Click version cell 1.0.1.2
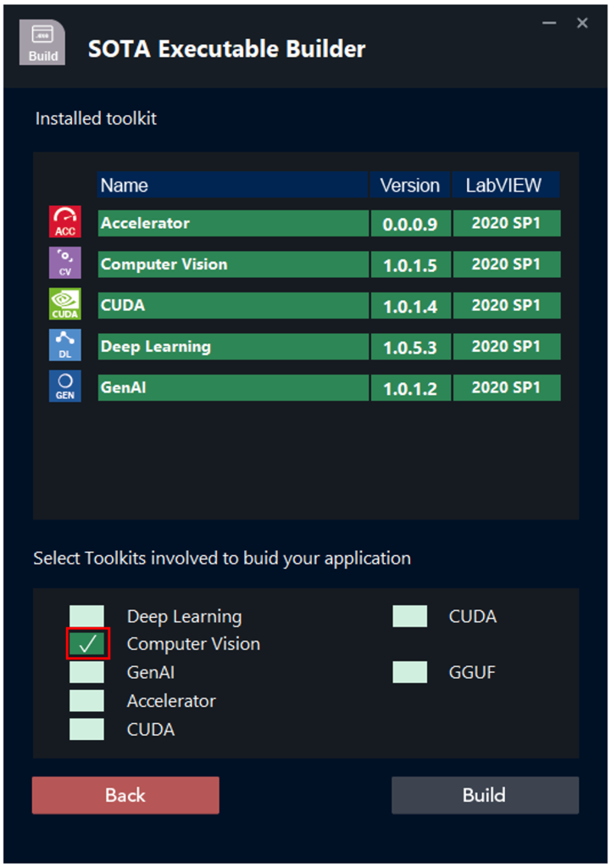611x868 pixels. click(x=411, y=387)
